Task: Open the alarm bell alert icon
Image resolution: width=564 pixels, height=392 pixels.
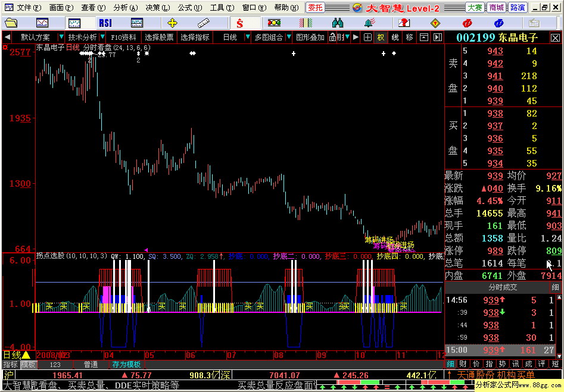Action: coord(369,23)
